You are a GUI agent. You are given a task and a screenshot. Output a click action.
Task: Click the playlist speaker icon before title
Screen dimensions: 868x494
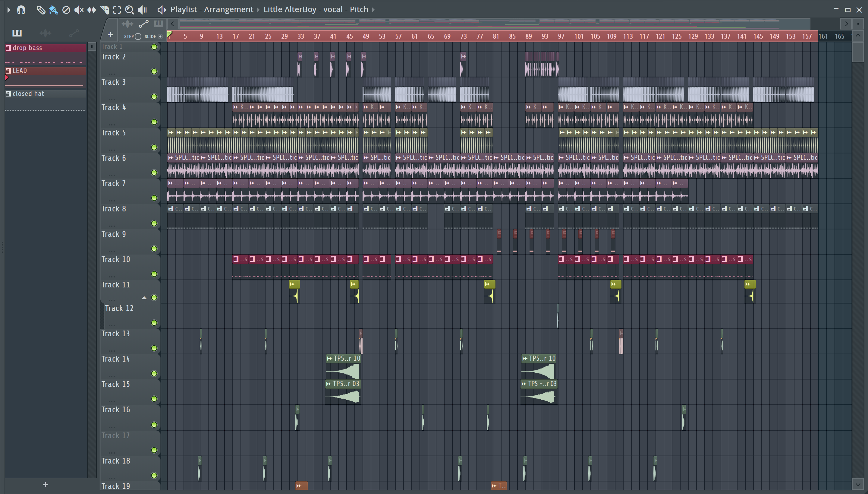162,10
